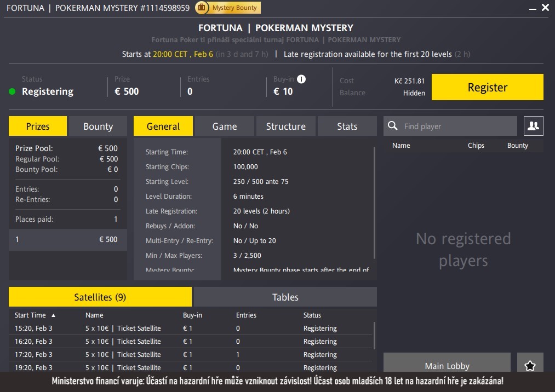Click the 20:00 CET , Feb 6 start time in header
This screenshot has width=555, height=392.
[182, 54]
